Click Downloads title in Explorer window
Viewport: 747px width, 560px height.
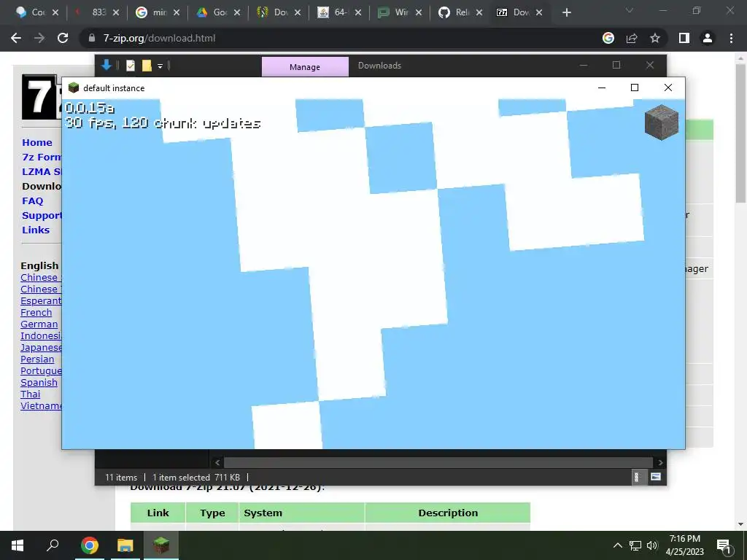click(x=379, y=66)
